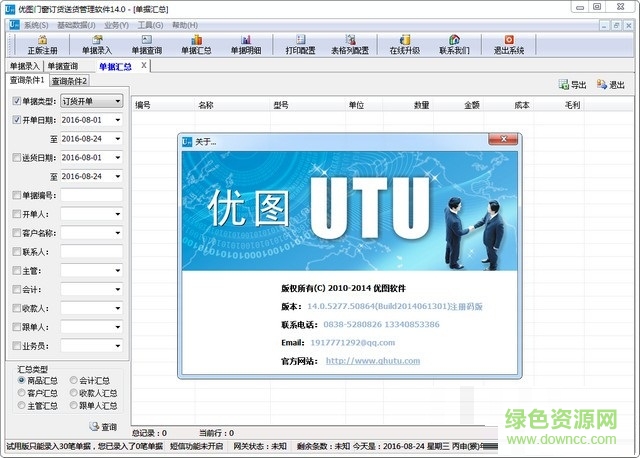Viewport: 640px width, 458px height.
Task: Open 打印配置 print settings icon
Action: (300, 45)
